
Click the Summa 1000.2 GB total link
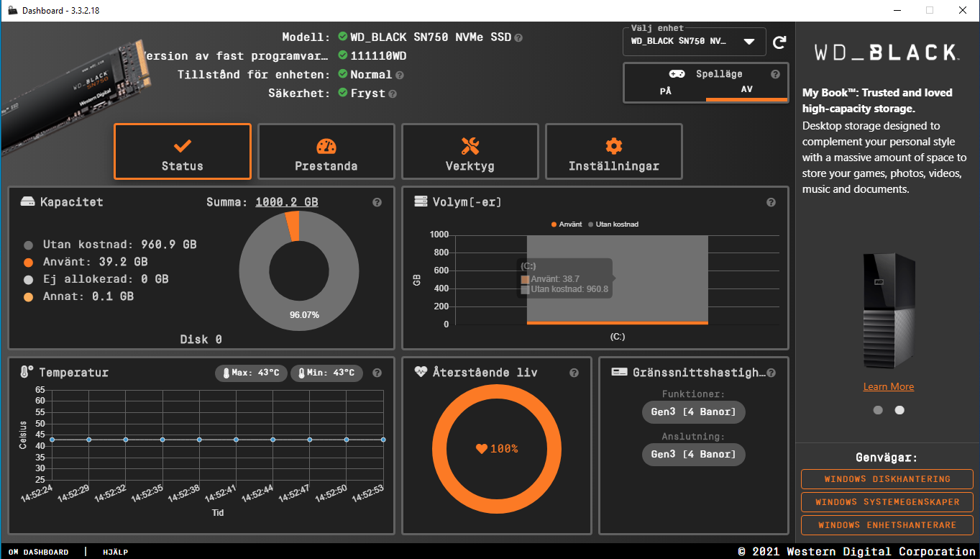[287, 203]
